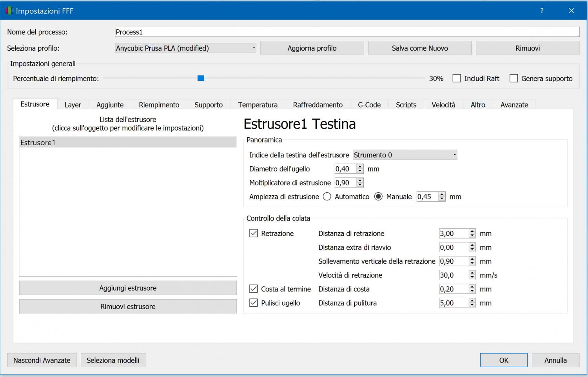Click the infill percentage slider handle
The image size is (588, 377).
tap(201, 78)
